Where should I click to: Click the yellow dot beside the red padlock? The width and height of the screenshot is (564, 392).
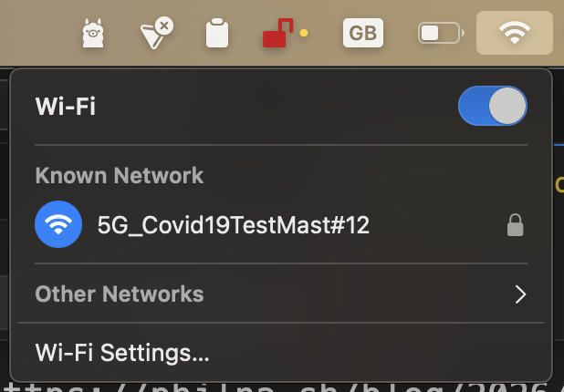(304, 33)
